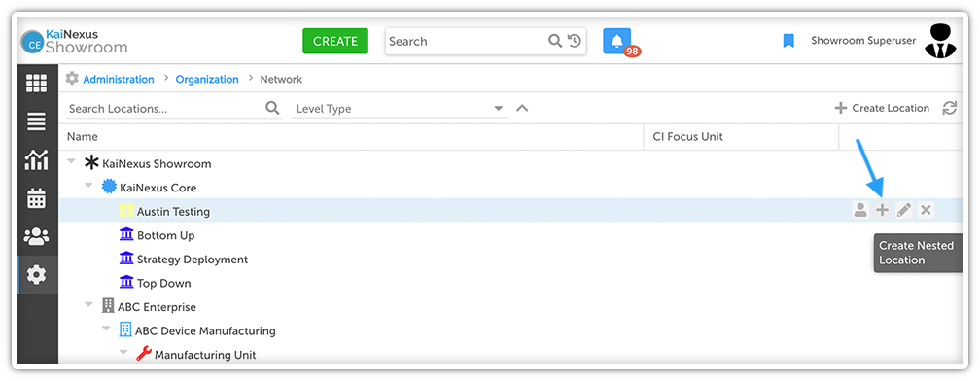Click the search history clock icon

click(575, 41)
